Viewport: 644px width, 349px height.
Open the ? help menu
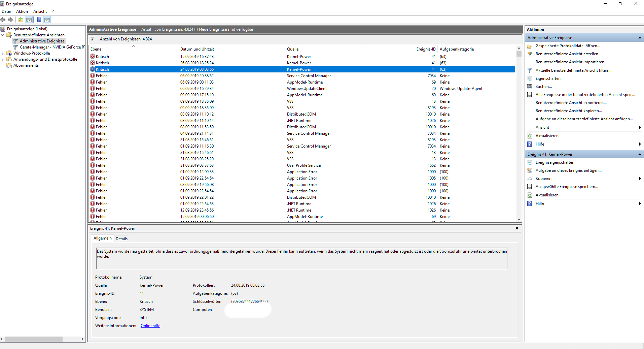tap(53, 11)
